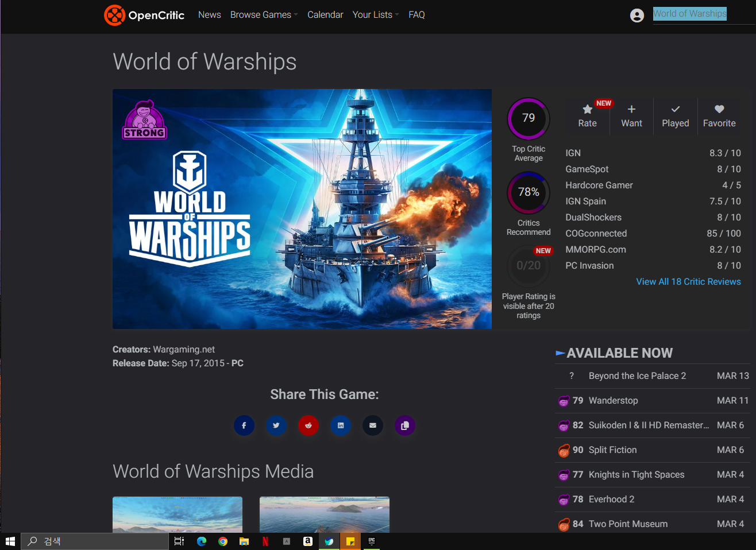This screenshot has width=756, height=550.
Task: Open Epic Games Launcher from taskbar
Action: click(x=372, y=541)
